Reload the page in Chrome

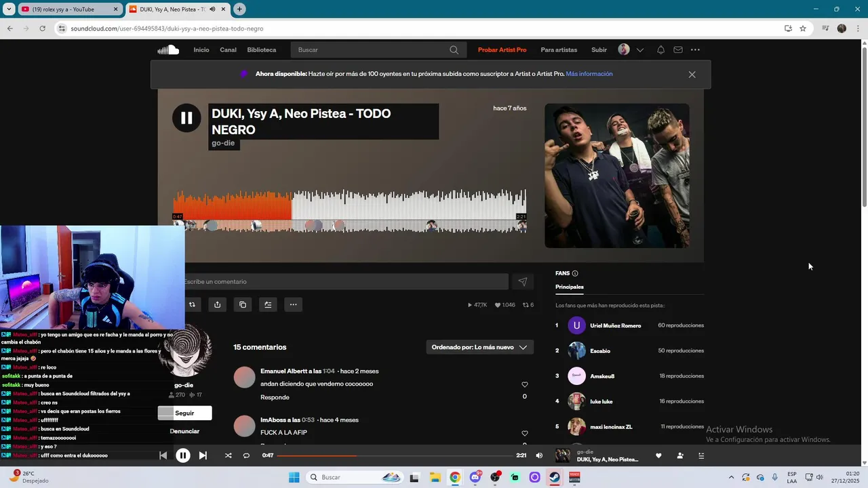click(42, 28)
